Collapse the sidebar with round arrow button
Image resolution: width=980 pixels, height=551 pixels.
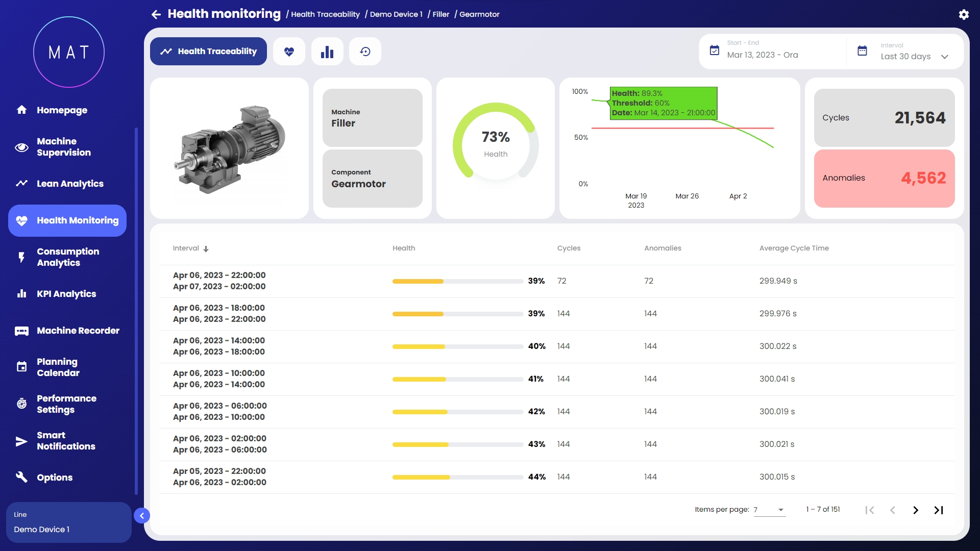[x=142, y=516]
